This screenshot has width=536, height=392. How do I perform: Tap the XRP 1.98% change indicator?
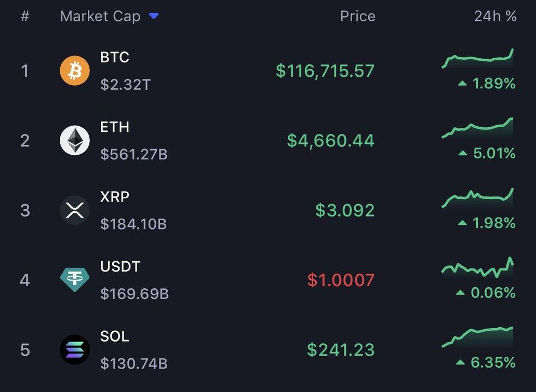487,223
